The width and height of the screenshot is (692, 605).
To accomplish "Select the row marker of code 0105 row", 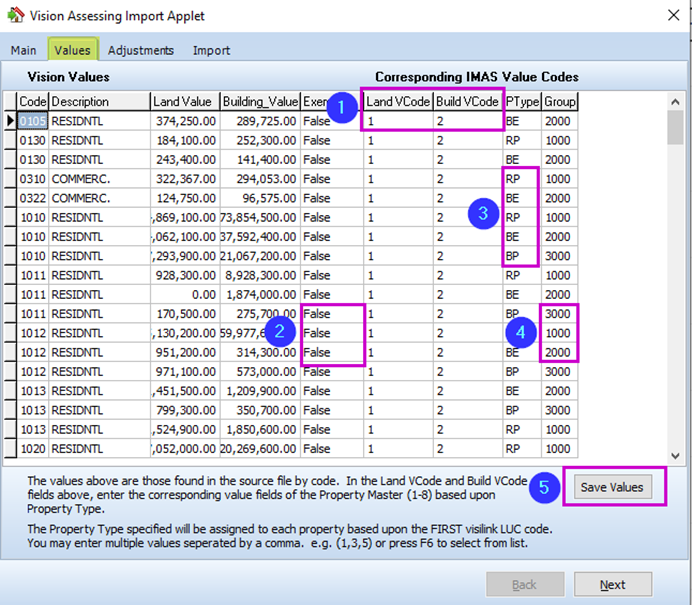I will click(x=10, y=121).
